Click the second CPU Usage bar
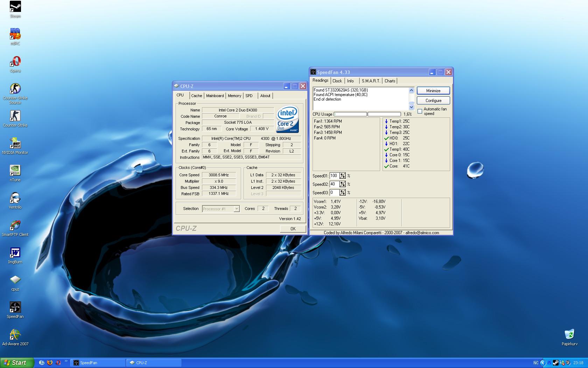588x368 pixels. pyautogui.click(x=384, y=114)
